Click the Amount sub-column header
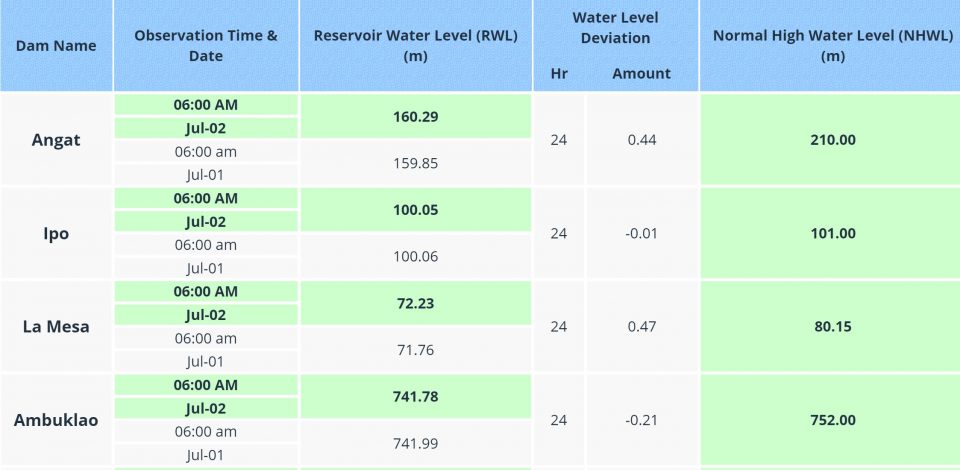960x470 pixels. pyautogui.click(x=641, y=73)
